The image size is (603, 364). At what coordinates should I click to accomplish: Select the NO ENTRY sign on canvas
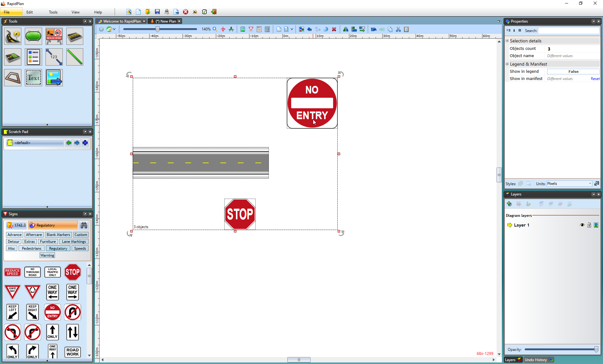[x=312, y=103]
